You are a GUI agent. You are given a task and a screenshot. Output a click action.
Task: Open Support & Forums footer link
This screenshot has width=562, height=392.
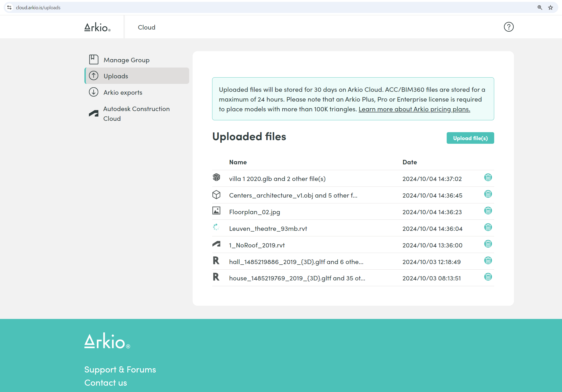click(120, 370)
